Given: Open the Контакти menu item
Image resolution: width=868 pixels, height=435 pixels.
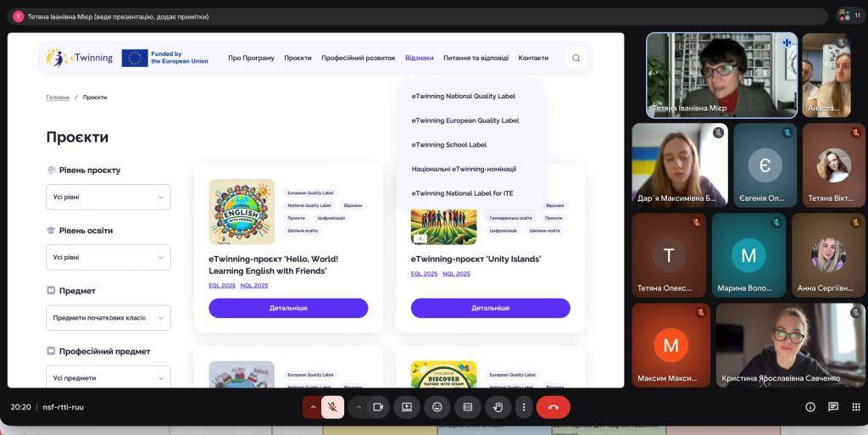Looking at the screenshot, I should 533,58.
